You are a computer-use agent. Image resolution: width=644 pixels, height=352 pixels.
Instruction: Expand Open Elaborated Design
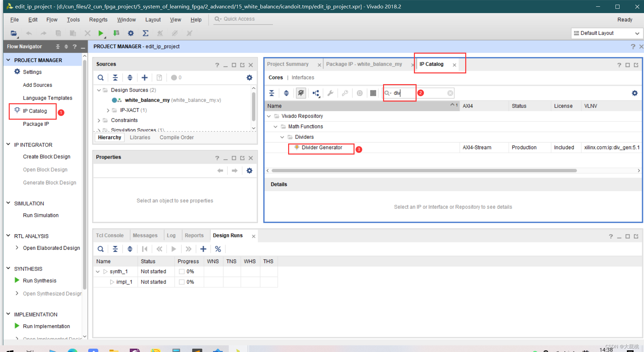pos(17,248)
